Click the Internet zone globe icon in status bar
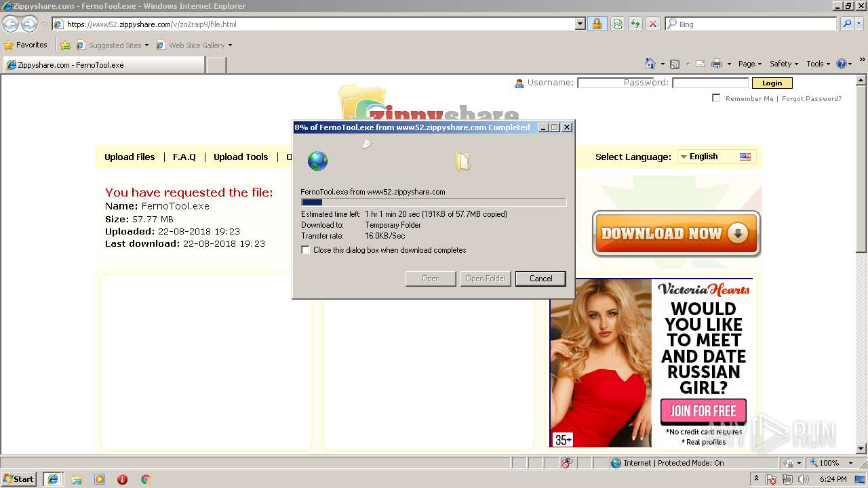The image size is (868, 488). click(x=616, y=463)
